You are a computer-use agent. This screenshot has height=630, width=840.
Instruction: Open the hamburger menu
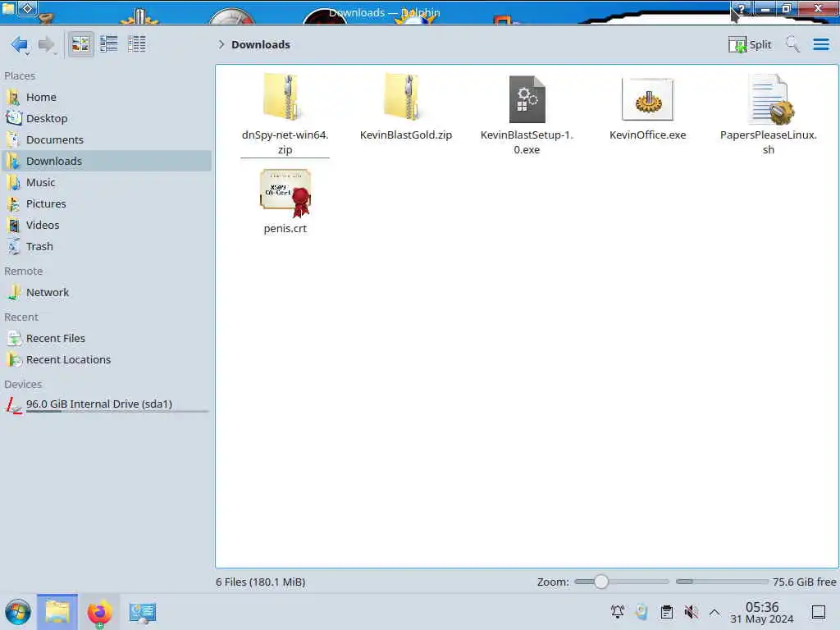click(820, 44)
